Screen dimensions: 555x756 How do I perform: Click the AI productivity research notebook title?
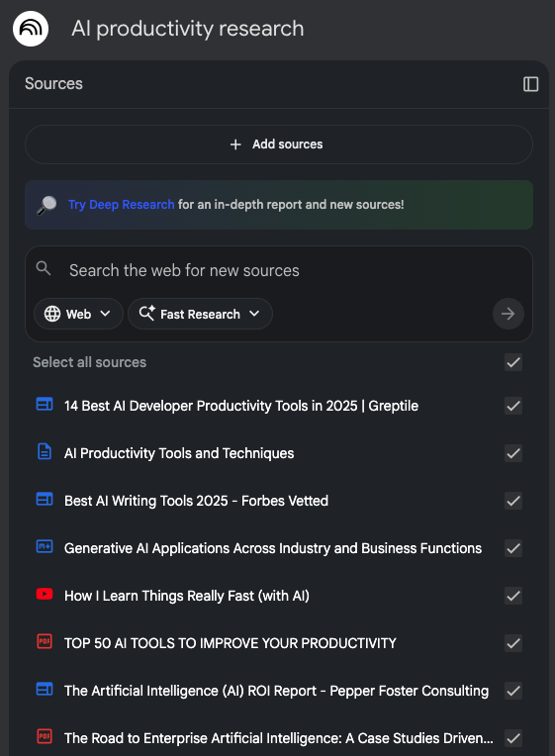click(188, 29)
